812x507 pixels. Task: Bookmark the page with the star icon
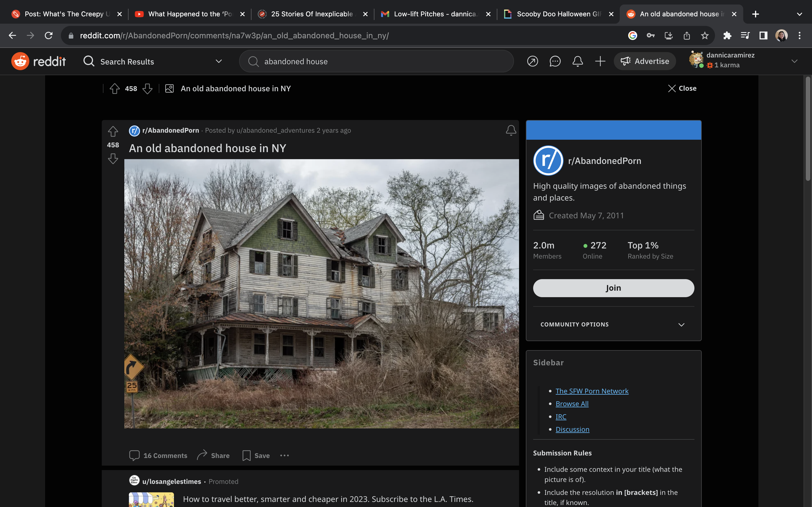pyautogui.click(x=705, y=35)
